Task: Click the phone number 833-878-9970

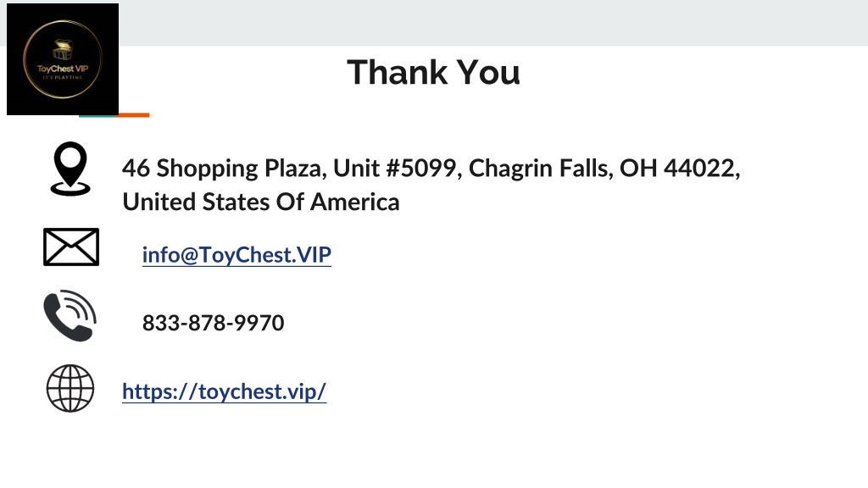Action: coord(213,323)
